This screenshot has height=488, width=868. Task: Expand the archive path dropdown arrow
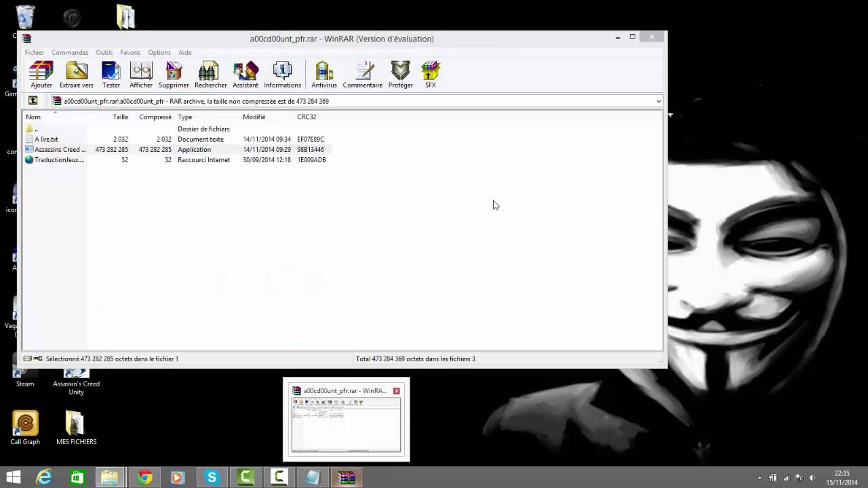pos(658,101)
